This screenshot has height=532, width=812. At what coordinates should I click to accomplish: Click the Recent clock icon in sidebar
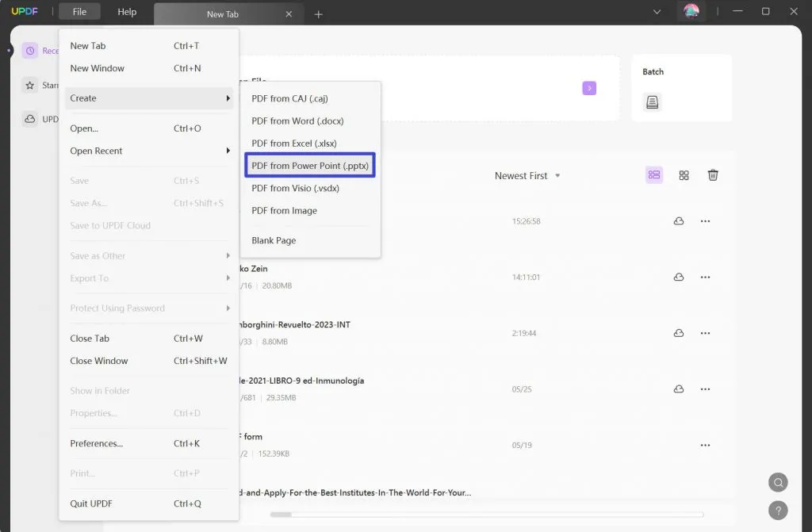[x=30, y=51]
